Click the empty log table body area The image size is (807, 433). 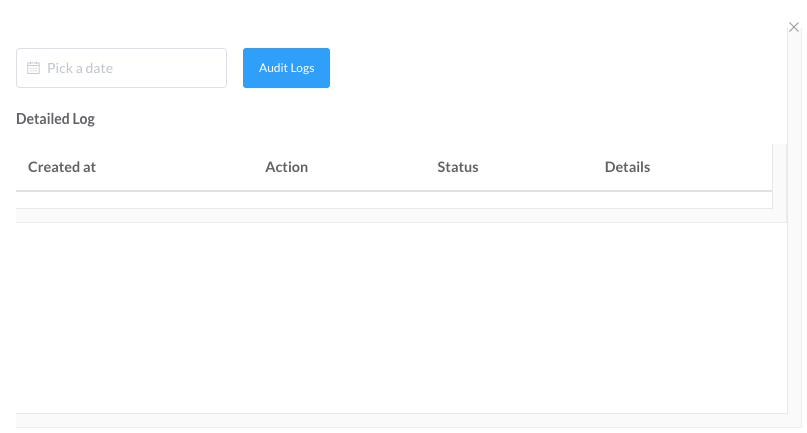400,315
